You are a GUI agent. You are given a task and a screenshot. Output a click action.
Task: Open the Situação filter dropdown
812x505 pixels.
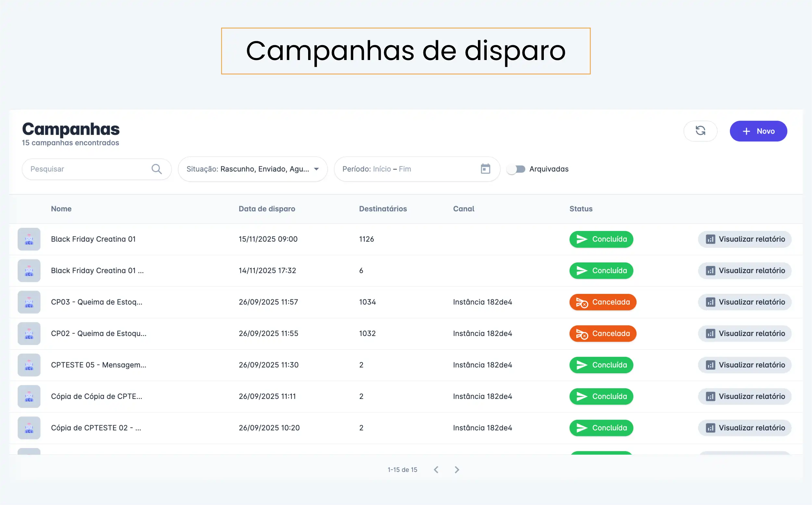(x=253, y=169)
